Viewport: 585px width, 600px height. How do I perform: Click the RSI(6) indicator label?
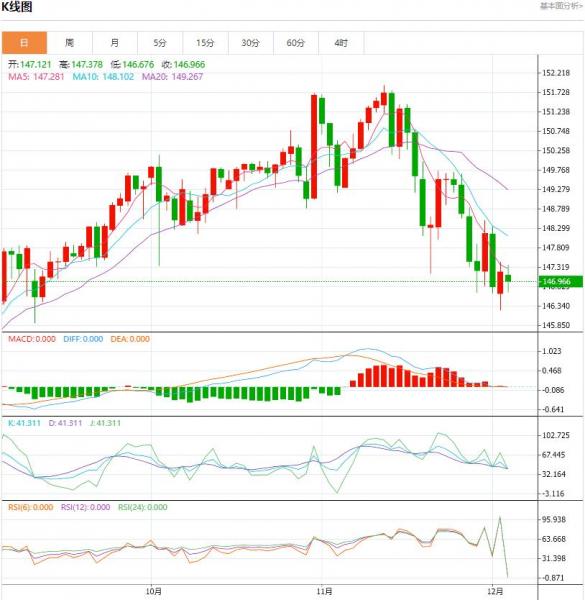tap(31, 507)
